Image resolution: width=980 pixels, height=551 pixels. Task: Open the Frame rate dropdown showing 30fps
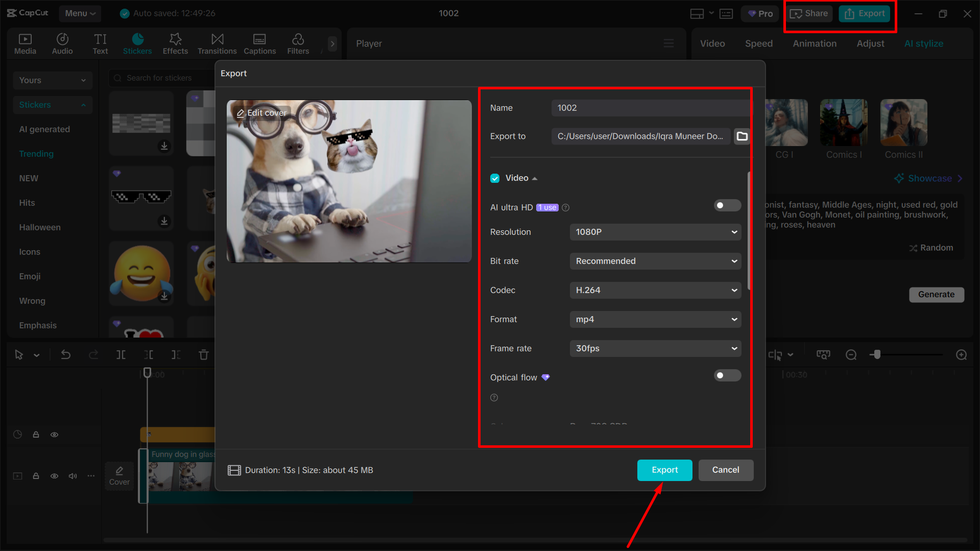(x=655, y=348)
